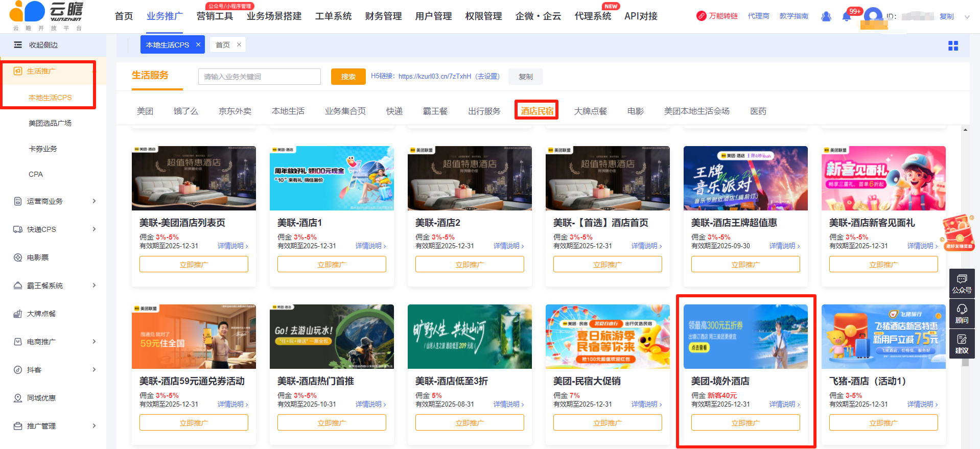
Task: Click the 代理商 top link
Action: pos(758,16)
